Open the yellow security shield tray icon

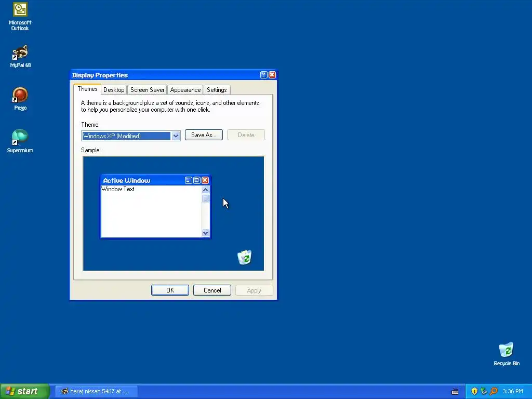pos(474,391)
